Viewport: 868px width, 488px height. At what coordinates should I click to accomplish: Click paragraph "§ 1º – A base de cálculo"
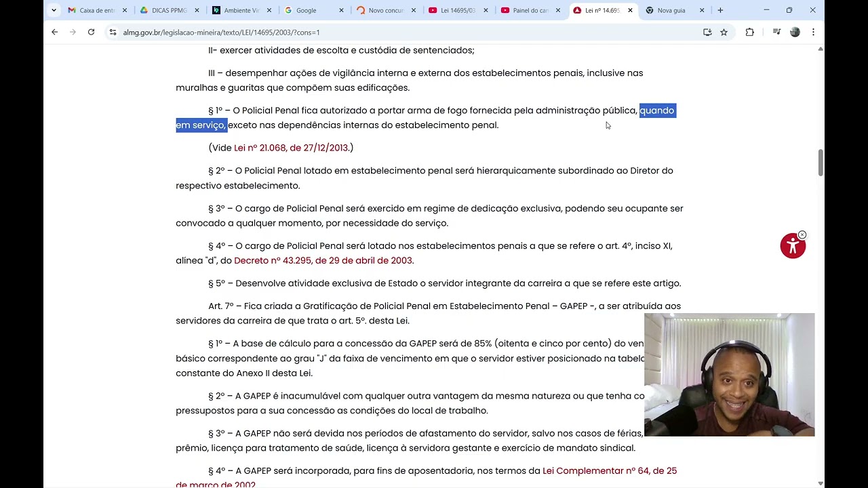point(410,358)
